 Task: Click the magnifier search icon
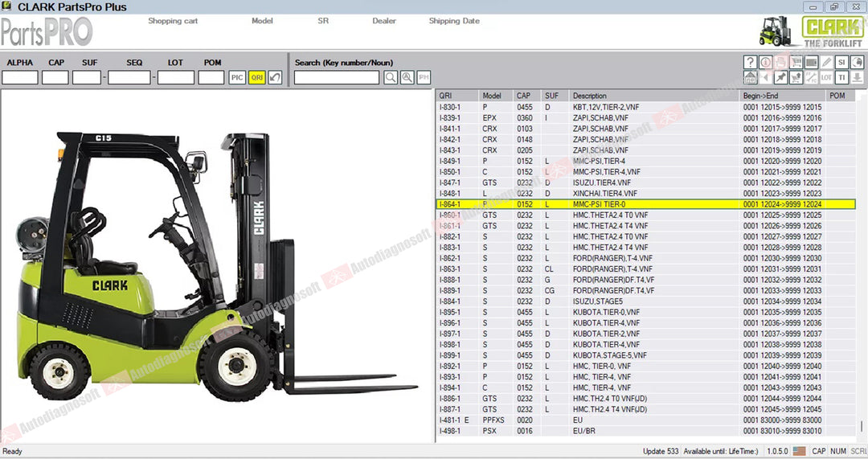click(x=391, y=77)
